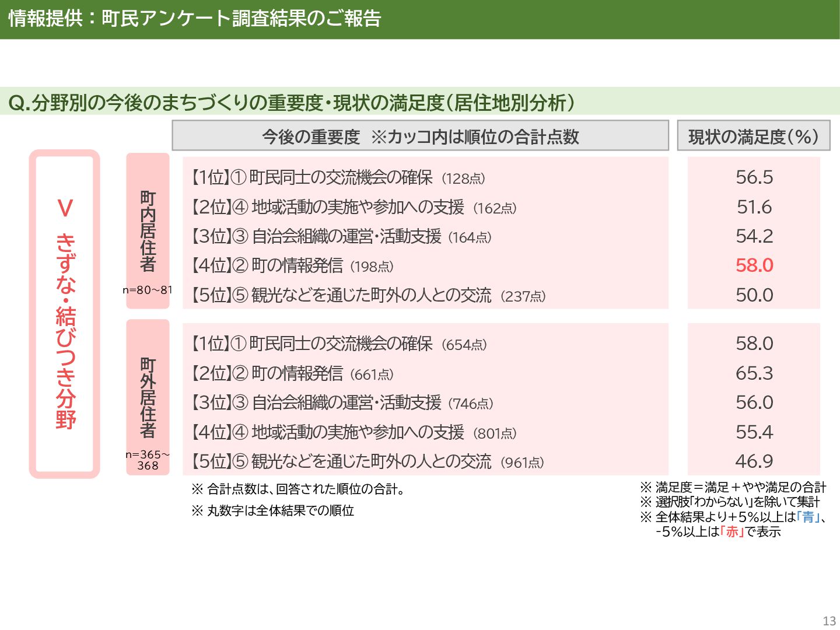Viewport: 840px width, 630px height.
Task: Click the satisfaction value 55.4
Action: click(x=754, y=432)
